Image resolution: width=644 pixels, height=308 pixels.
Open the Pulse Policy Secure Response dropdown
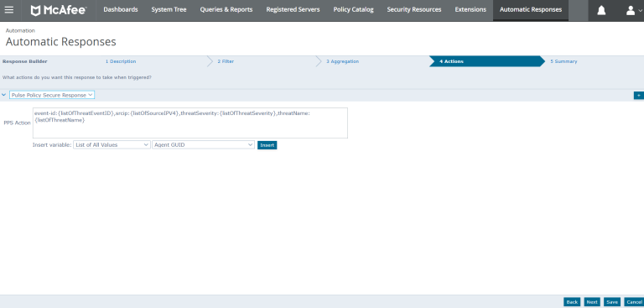click(52, 95)
